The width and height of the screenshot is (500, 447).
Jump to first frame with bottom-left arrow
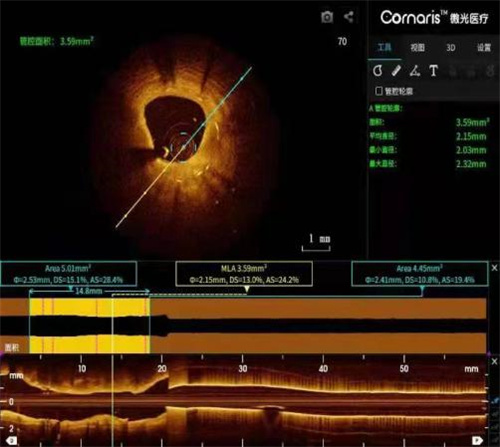pyautogui.click(x=11, y=440)
